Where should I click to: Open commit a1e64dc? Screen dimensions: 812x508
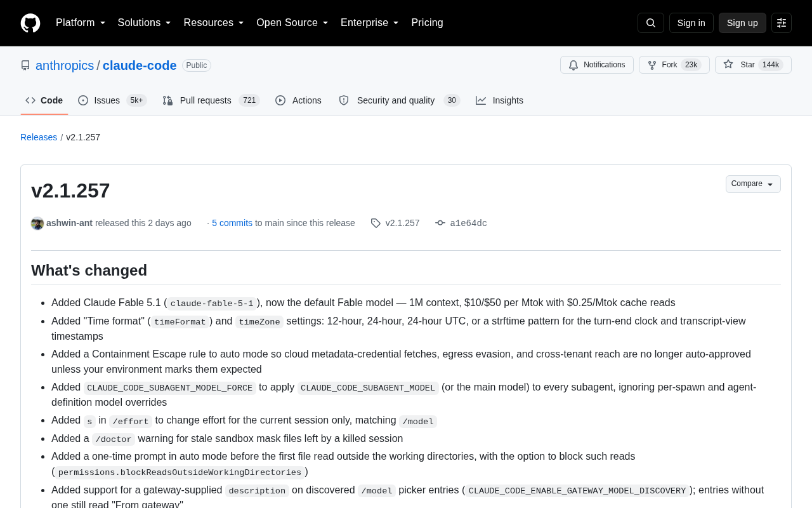coord(469,223)
